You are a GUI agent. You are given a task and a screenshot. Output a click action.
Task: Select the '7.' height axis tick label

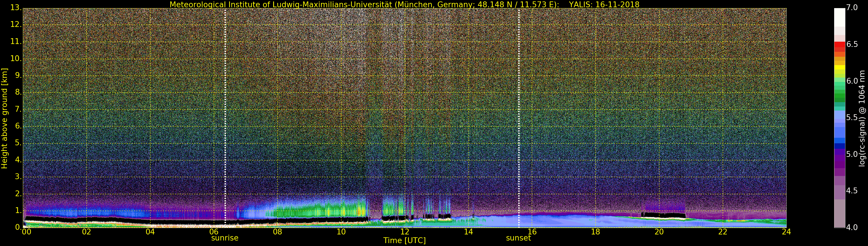click(x=18, y=109)
